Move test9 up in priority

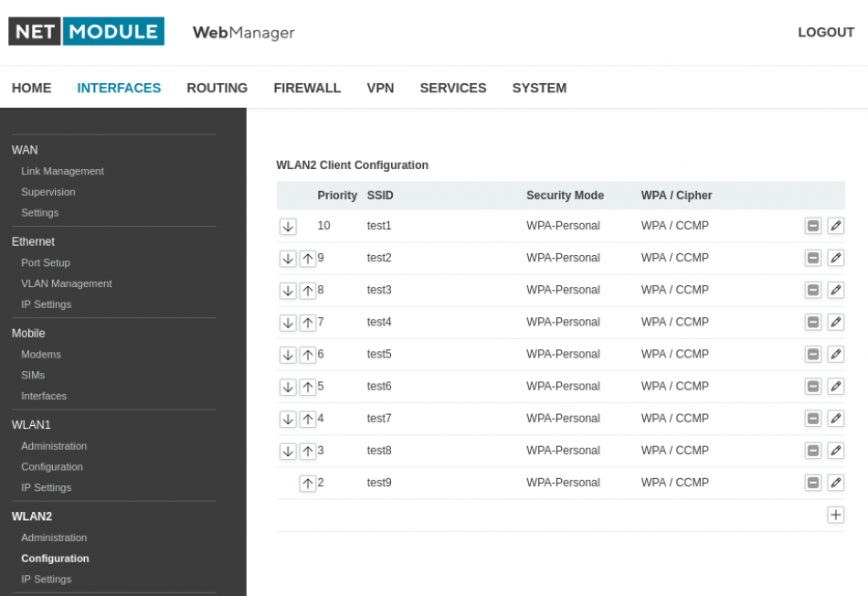coord(308,483)
